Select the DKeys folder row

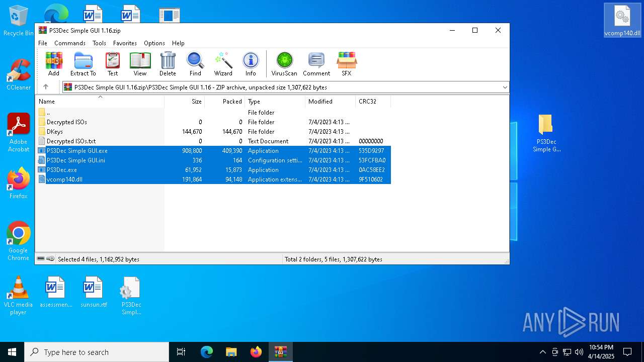[214, 132]
